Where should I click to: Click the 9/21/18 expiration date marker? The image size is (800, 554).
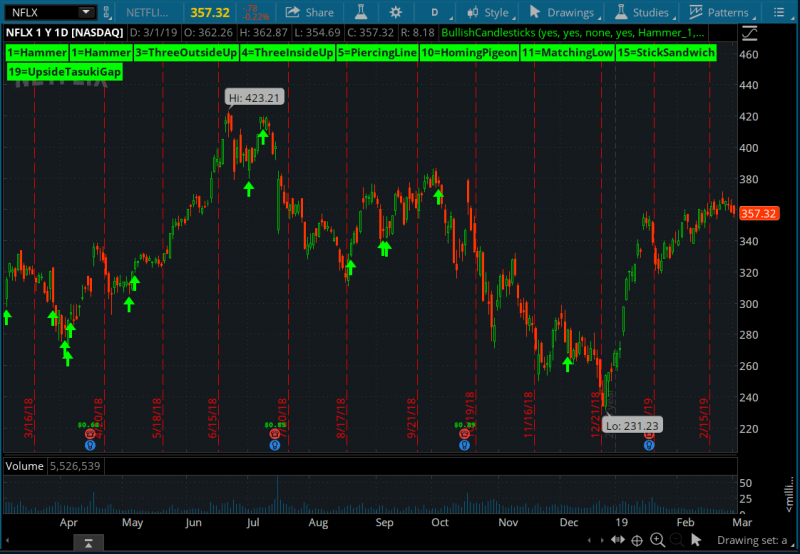(412, 418)
